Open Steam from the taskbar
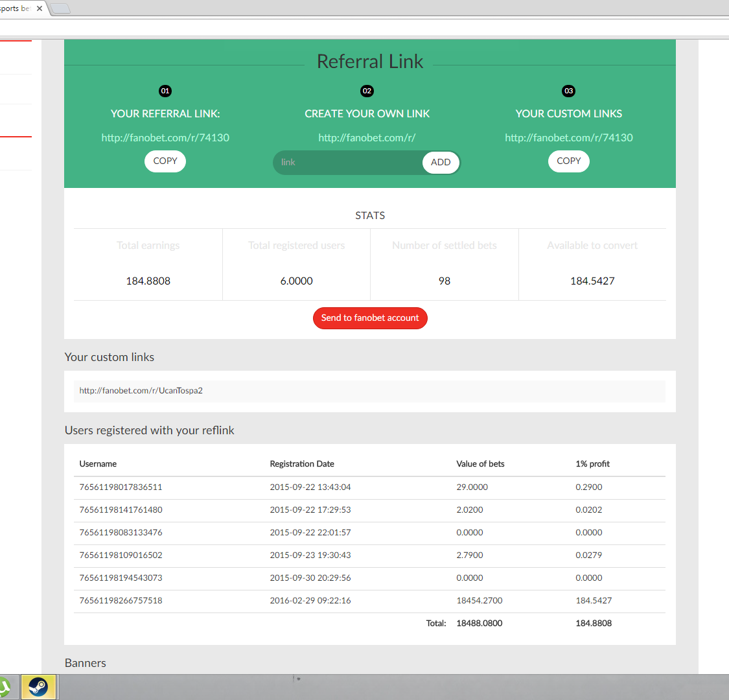Image resolution: width=729 pixels, height=700 pixels. pyautogui.click(x=38, y=687)
